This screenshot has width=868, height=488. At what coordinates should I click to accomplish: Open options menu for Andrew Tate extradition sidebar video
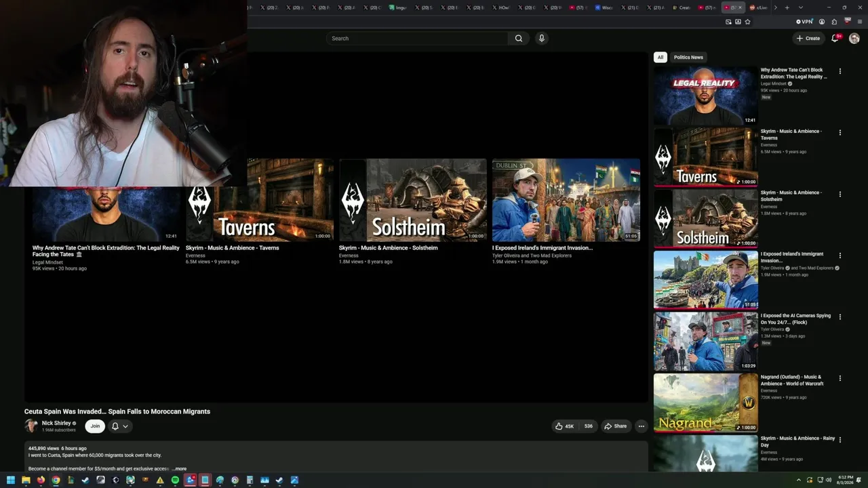[840, 71]
